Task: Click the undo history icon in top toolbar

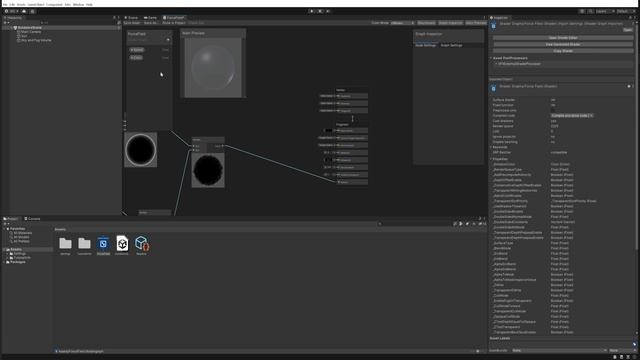Action: 582,11
